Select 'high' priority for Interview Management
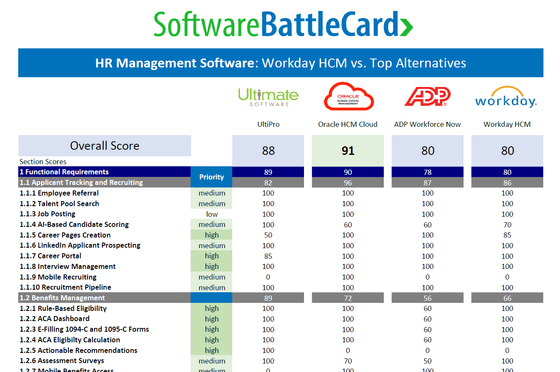The height and width of the screenshot is (372, 560). coord(211,266)
